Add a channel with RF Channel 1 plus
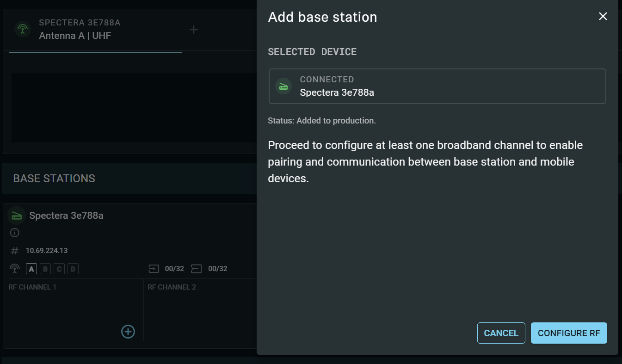622x364 pixels. (128, 331)
